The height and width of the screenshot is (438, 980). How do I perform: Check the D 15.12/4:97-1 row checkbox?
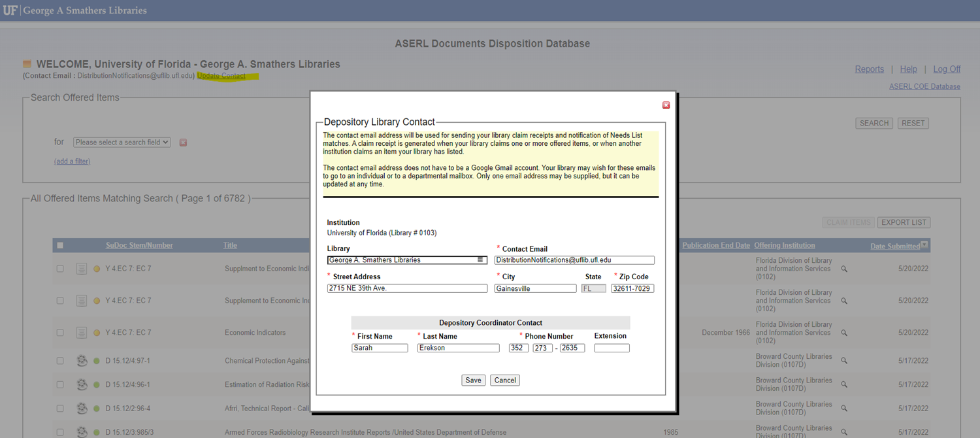click(60, 361)
